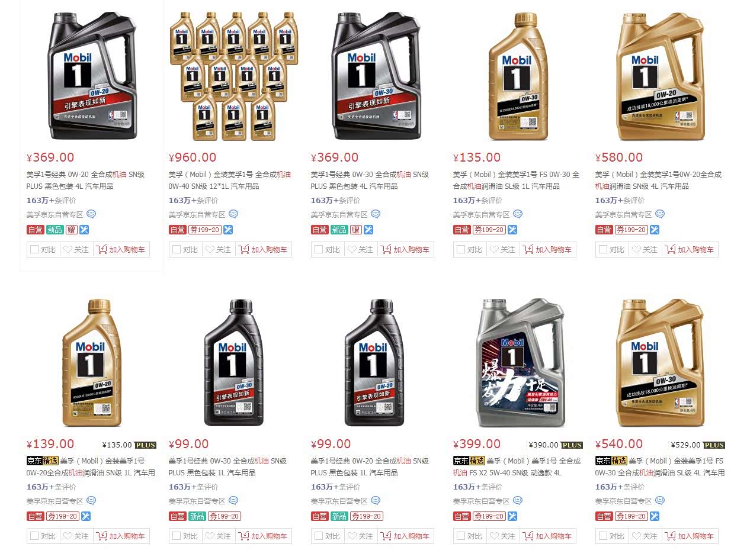Check 对比 box for ¥580.00 gold 0W-20

[602, 250]
